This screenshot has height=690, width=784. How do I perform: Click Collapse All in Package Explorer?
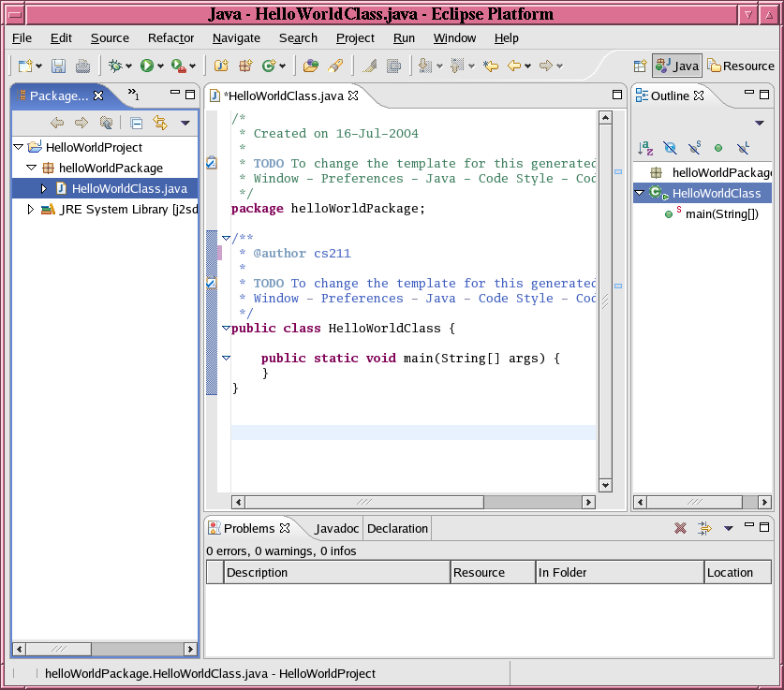coord(136,123)
